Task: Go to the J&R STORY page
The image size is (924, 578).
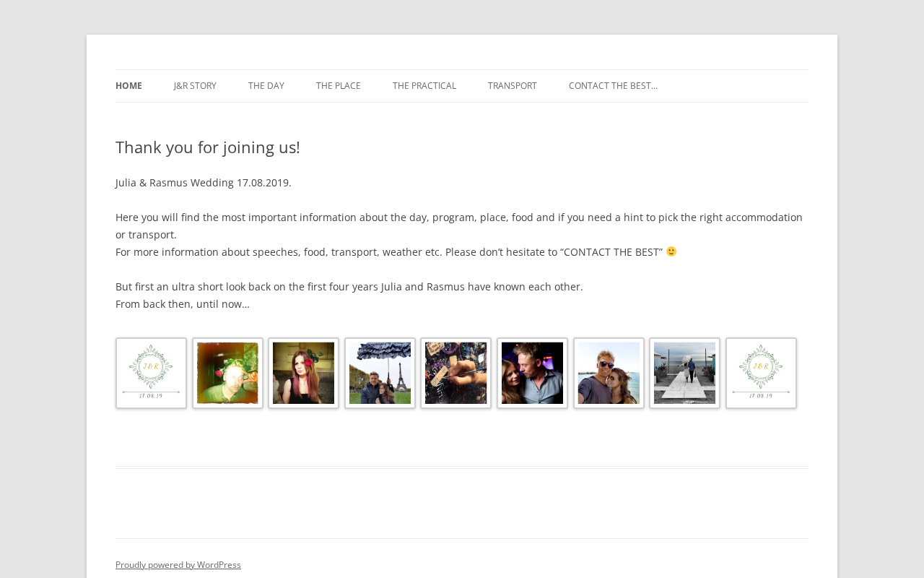Action: pyautogui.click(x=195, y=86)
